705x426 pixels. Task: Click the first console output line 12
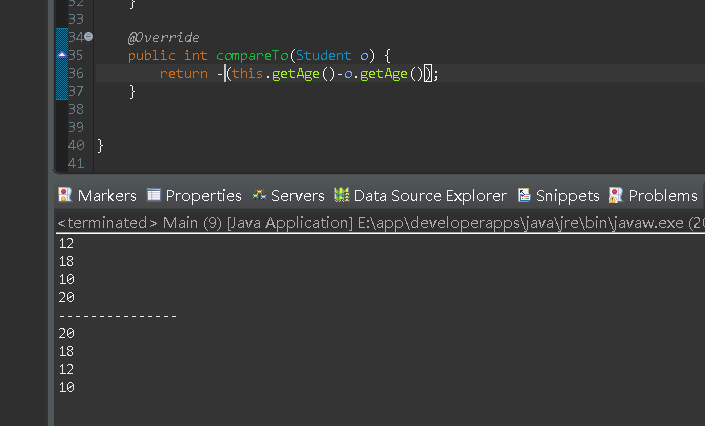[66, 243]
